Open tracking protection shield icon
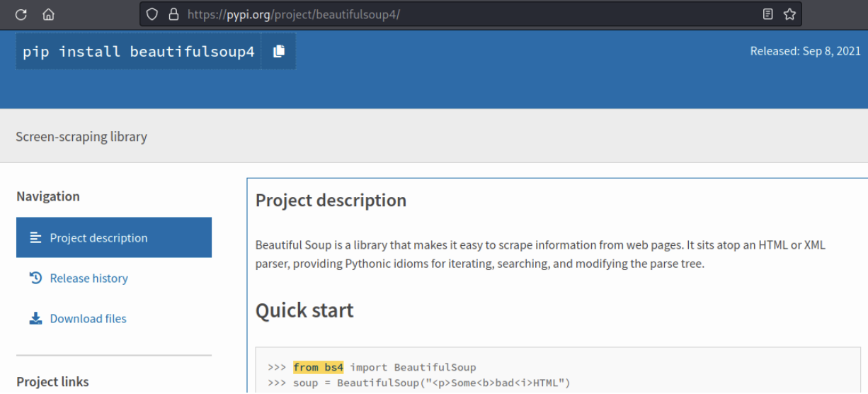The width and height of the screenshot is (868, 394). tap(152, 14)
